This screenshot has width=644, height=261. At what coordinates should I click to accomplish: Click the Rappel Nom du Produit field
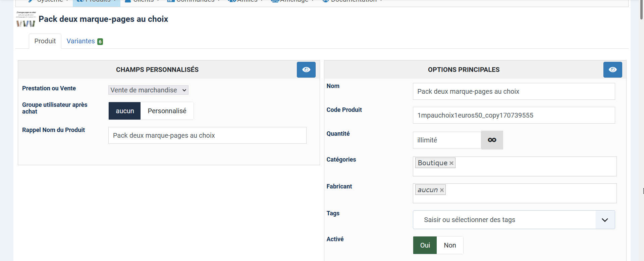click(x=207, y=135)
